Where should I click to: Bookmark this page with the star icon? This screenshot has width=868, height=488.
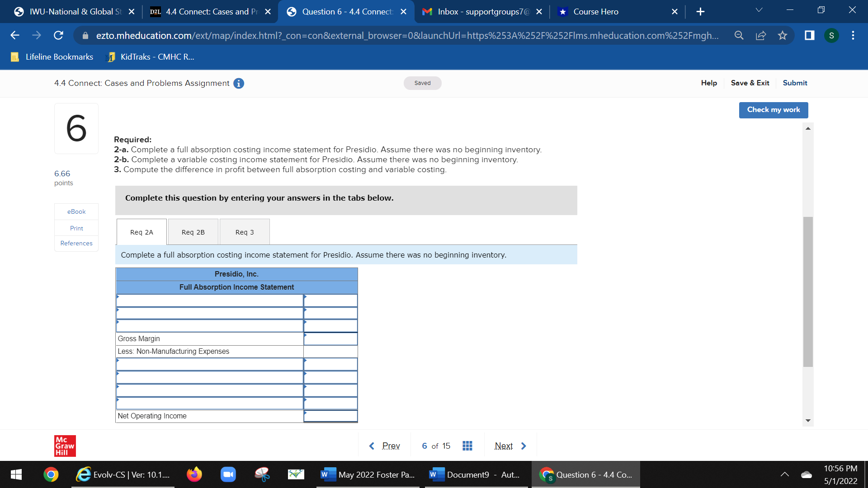click(x=783, y=35)
